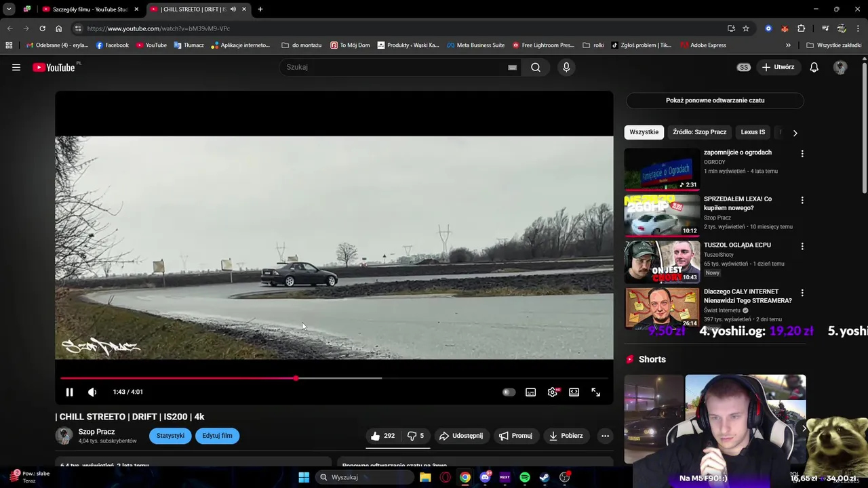Switch to theater mode
The image size is (868, 488).
coord(574,392)
